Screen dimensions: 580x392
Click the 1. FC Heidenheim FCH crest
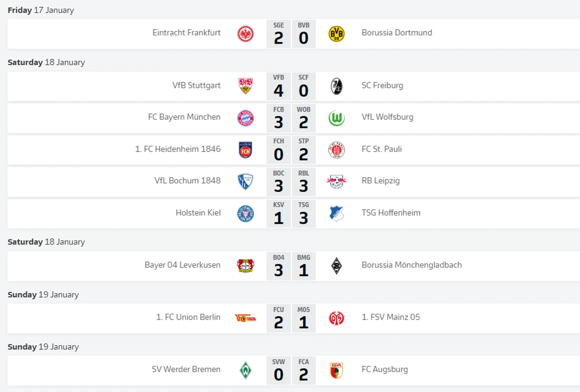coord(246,150)
